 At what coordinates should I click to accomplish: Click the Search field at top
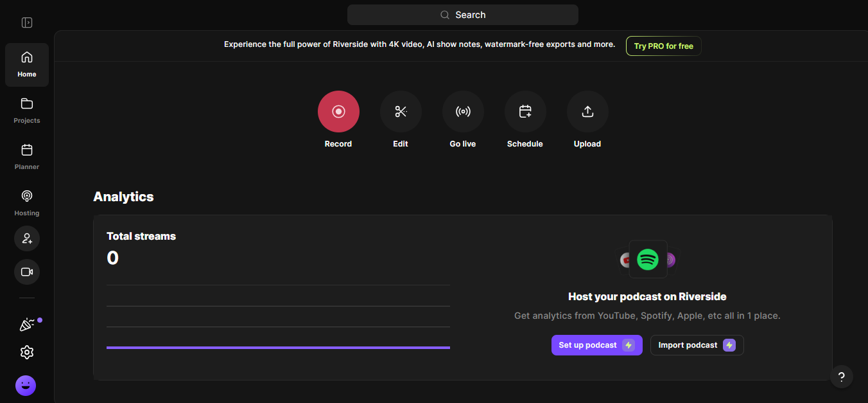463,15
